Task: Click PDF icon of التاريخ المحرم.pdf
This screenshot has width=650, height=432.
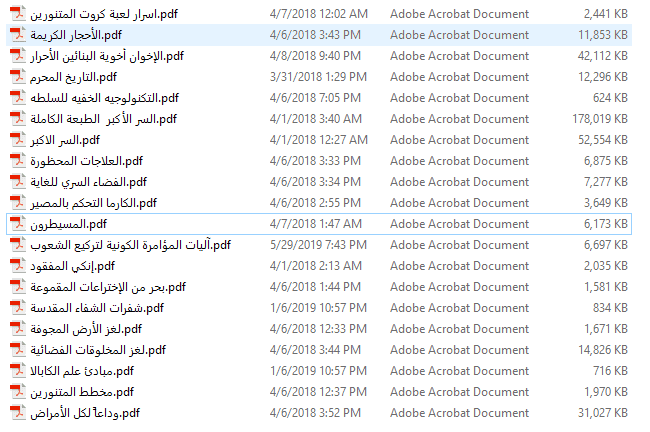Action: tap(18, 77)
